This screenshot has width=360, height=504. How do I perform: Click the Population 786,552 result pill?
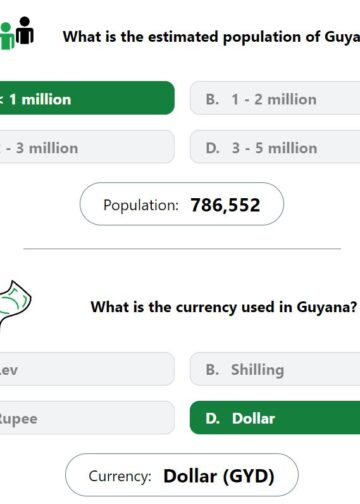coord(182,204)
